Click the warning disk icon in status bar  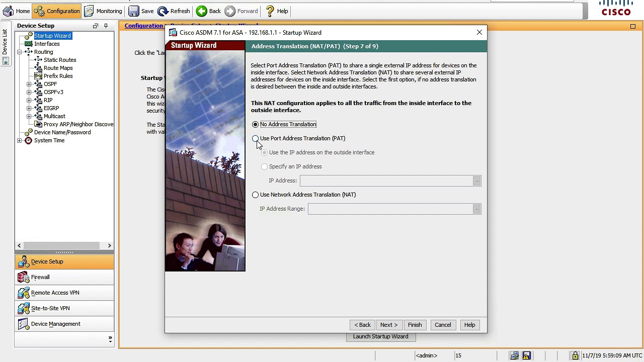point(527,355)
